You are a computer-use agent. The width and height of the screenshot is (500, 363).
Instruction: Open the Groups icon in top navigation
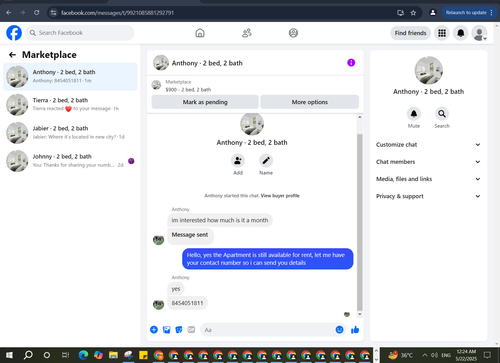(x=293, y=33)
